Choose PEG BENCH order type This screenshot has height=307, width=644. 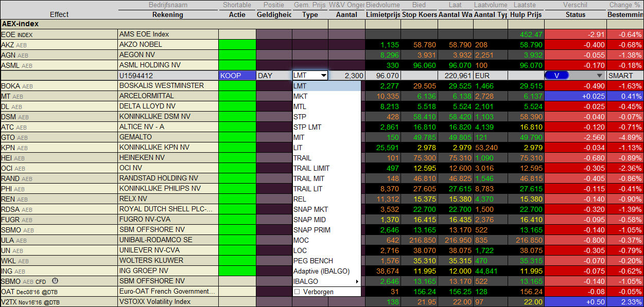point(327,261)
